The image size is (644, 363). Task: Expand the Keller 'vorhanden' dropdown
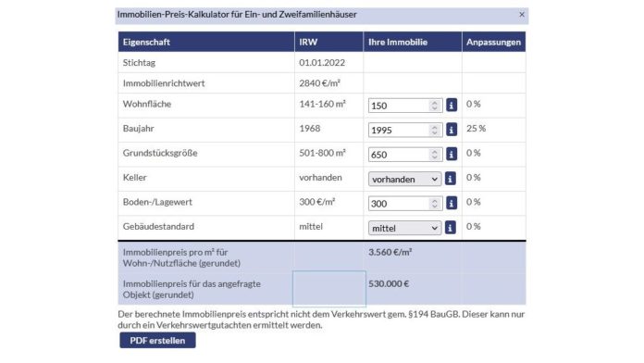(404, 180)
